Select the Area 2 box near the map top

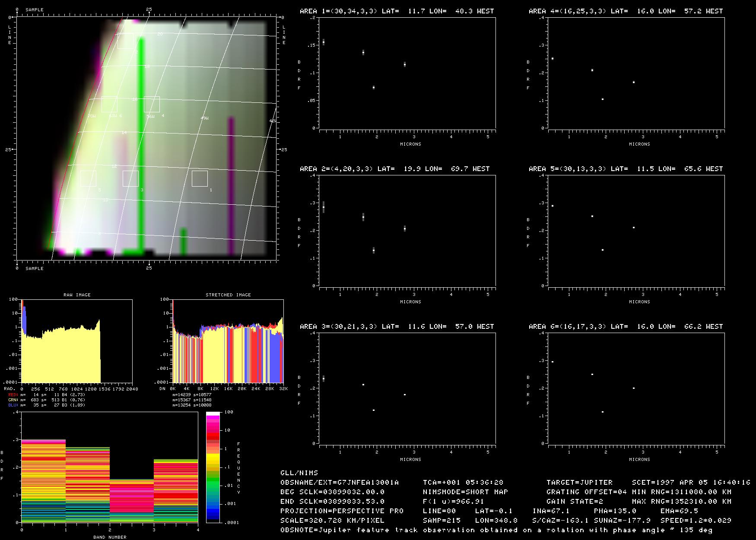[125, 41]
